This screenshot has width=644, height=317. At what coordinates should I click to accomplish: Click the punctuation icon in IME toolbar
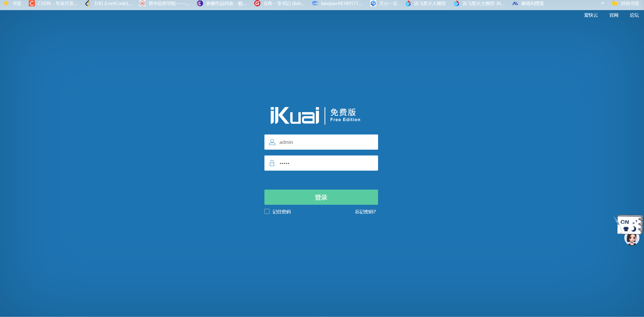tap(634, 222)
